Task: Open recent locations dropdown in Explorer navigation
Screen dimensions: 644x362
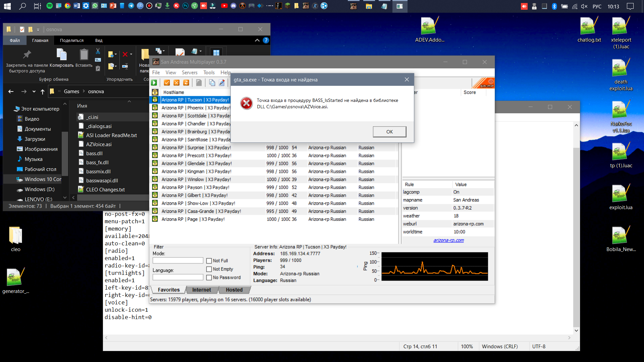Action: tap(34, 92)
